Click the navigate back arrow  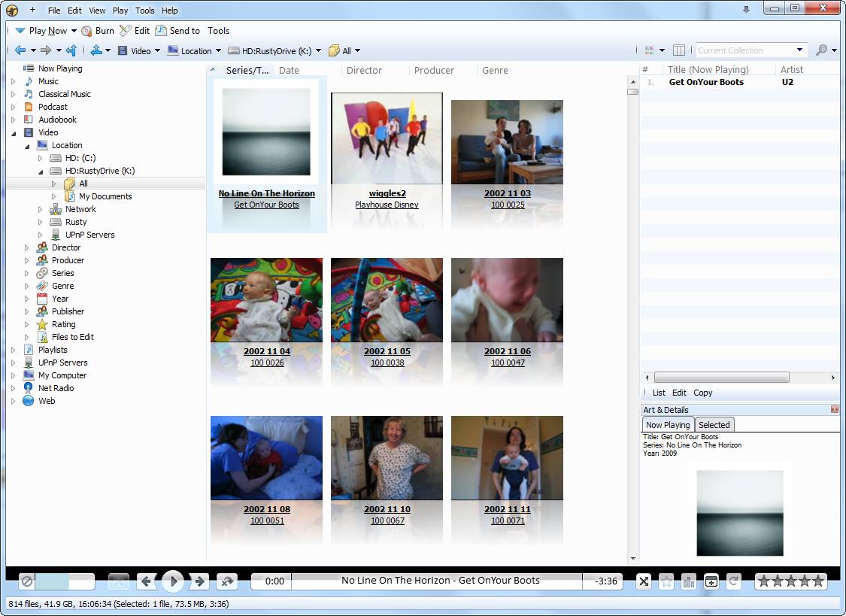coord(20,50)
